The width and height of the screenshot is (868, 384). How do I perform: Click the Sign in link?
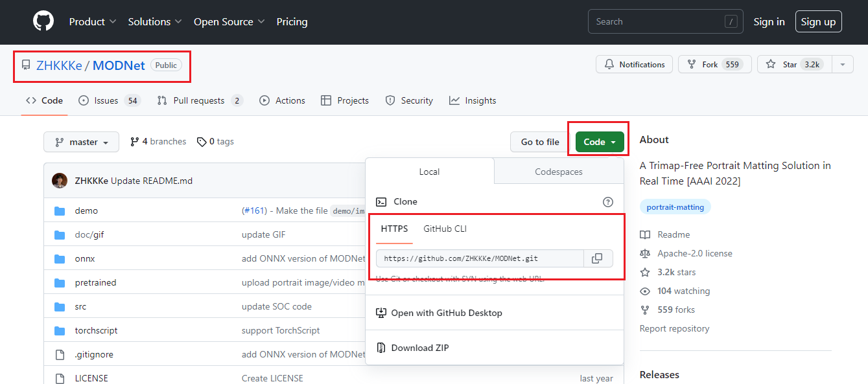(x=769, y=21)
